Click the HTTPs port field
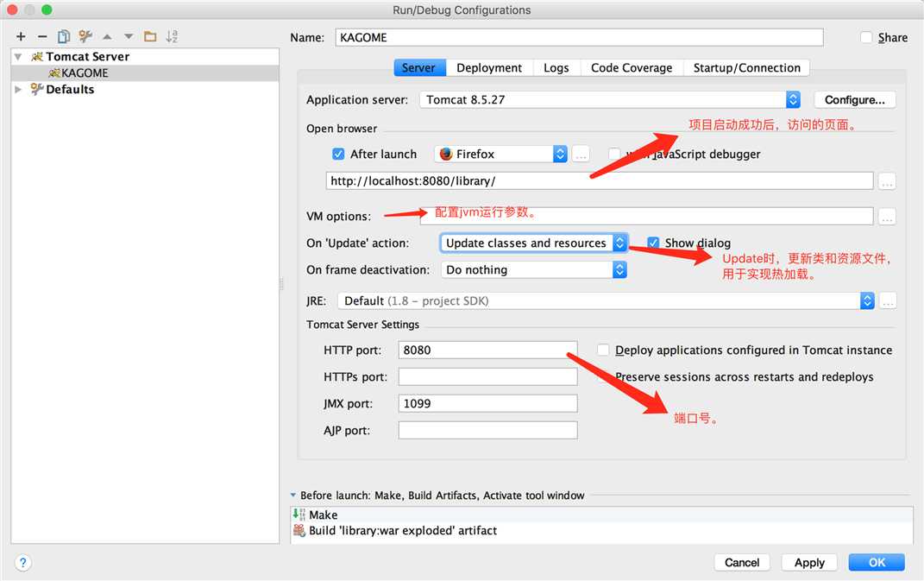Viewport: 924px width, 581px height. pos(488,376)
